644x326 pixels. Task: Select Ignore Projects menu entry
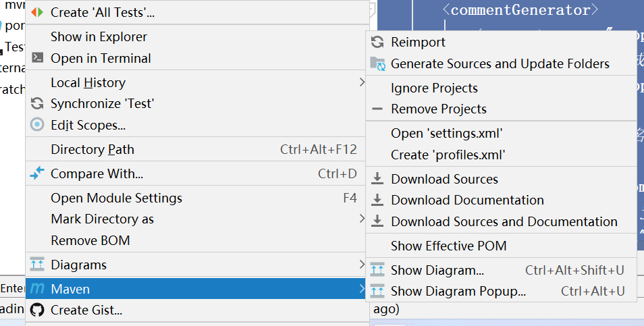click(x=434, y=88)
